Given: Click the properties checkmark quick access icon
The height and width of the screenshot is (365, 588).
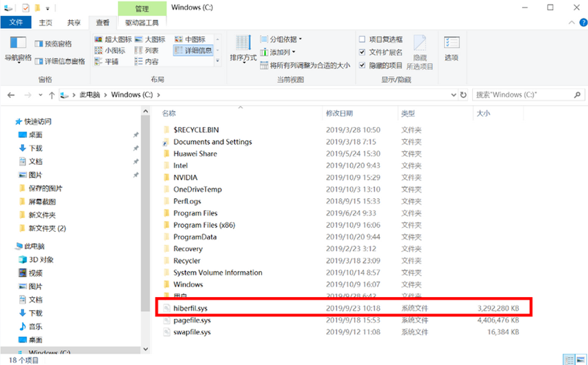Looking at the screenshot, I should point(25,8).
